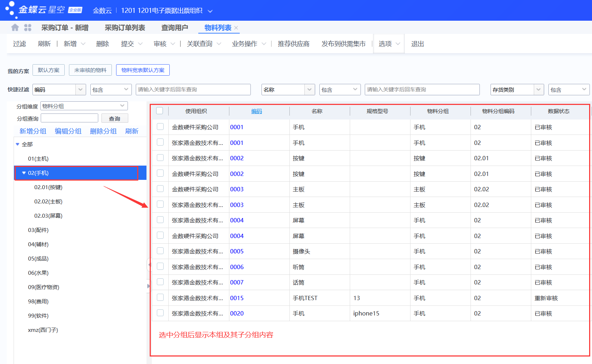Click the 编辑分组 link
The height and width of the screenshot is (364, 592).
[x=68, y=131]
